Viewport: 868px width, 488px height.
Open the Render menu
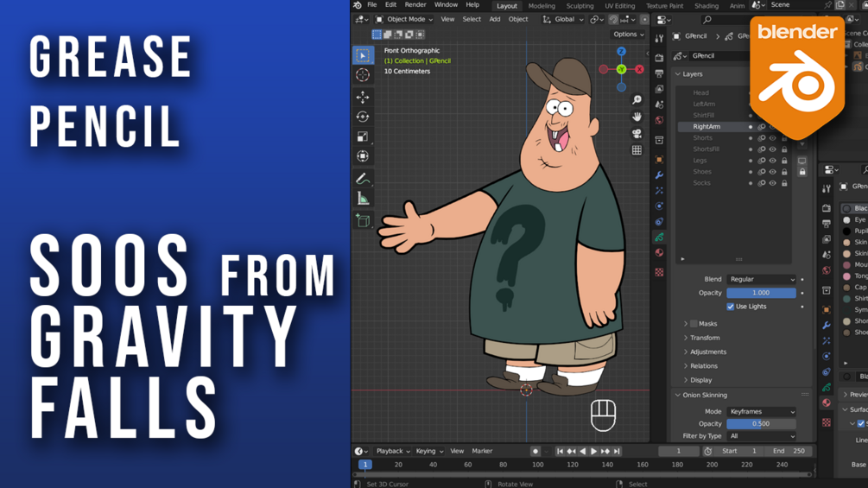point(415,5)
